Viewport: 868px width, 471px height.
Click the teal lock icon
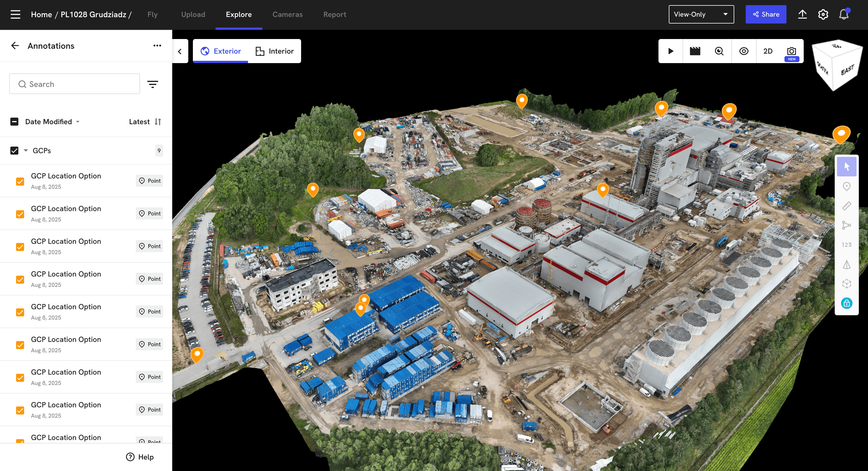(x=846, y=303)
